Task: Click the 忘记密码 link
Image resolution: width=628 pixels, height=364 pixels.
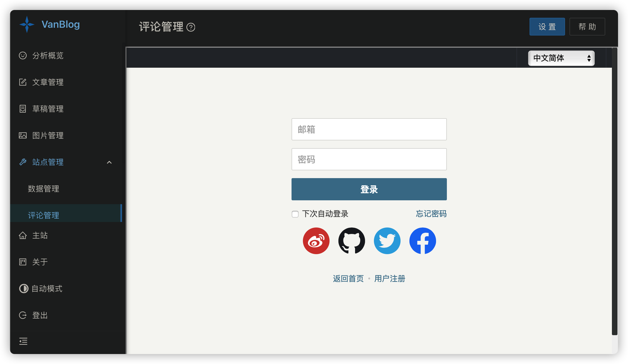Action: (431, 214)
